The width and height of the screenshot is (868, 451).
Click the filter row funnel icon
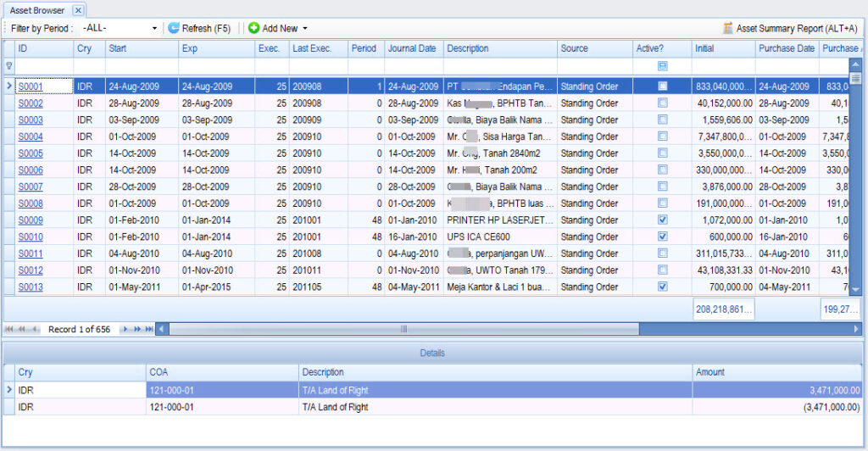coord(9,65)
